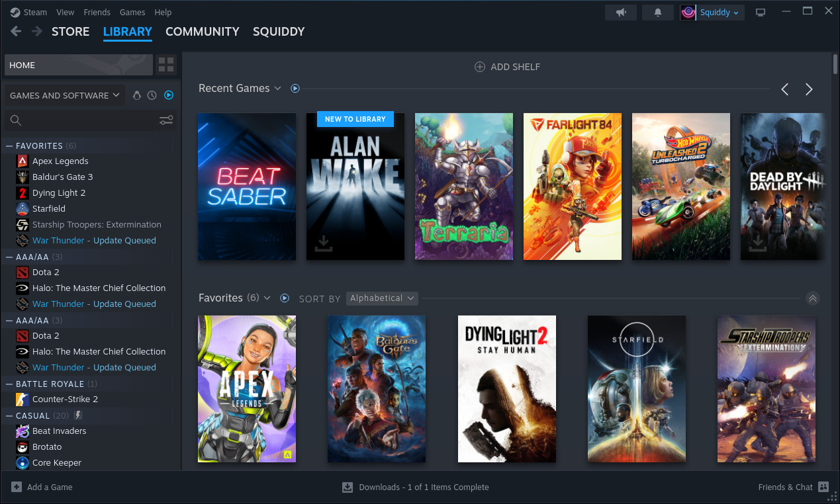The image size is (840, 504).
Task: Open the Games and Software dropdown
Action: [x=64, y=95]
